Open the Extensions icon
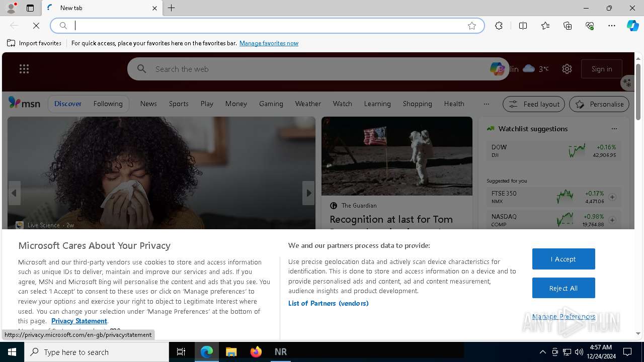The image size is (644, 362). pos(499,26)
